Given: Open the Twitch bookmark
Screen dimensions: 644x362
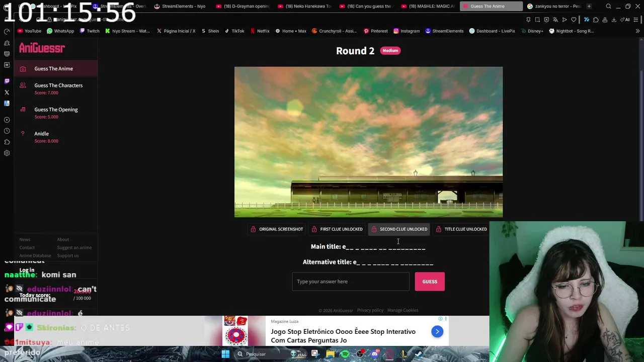Looking at the screenshot, I should (x=89, y=31).
